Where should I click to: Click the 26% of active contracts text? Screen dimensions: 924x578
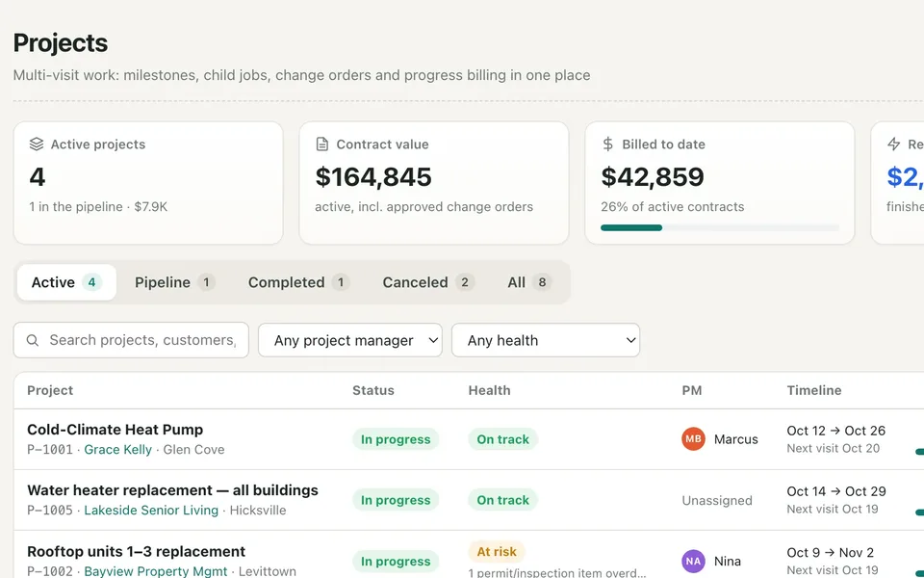673,207
